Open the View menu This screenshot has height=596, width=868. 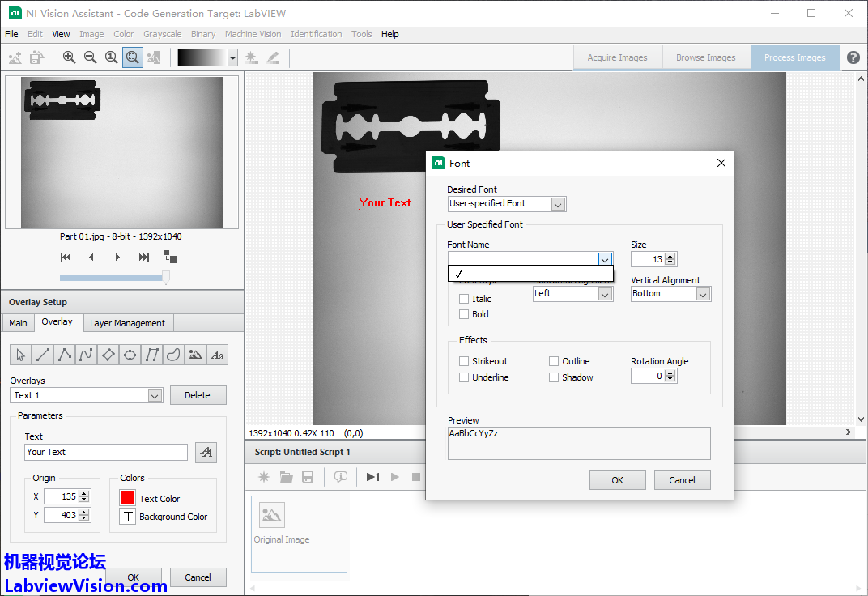61,34
